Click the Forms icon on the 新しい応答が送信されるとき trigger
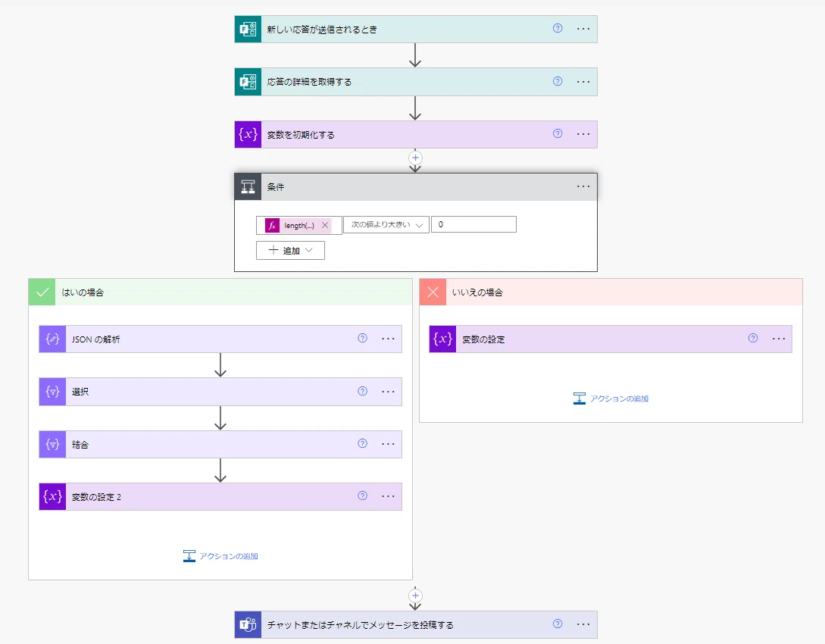 pyautogui.click(x=248, y=29)
